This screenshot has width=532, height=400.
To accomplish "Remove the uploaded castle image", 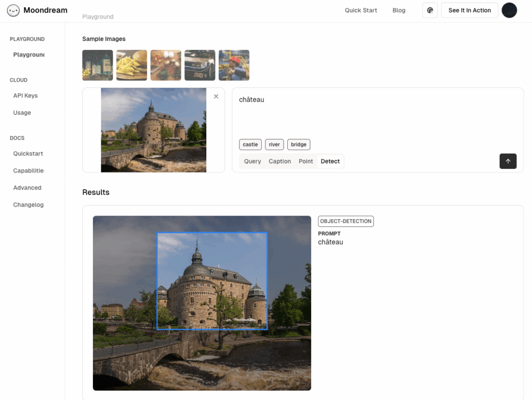I will (x=216, y=97).
